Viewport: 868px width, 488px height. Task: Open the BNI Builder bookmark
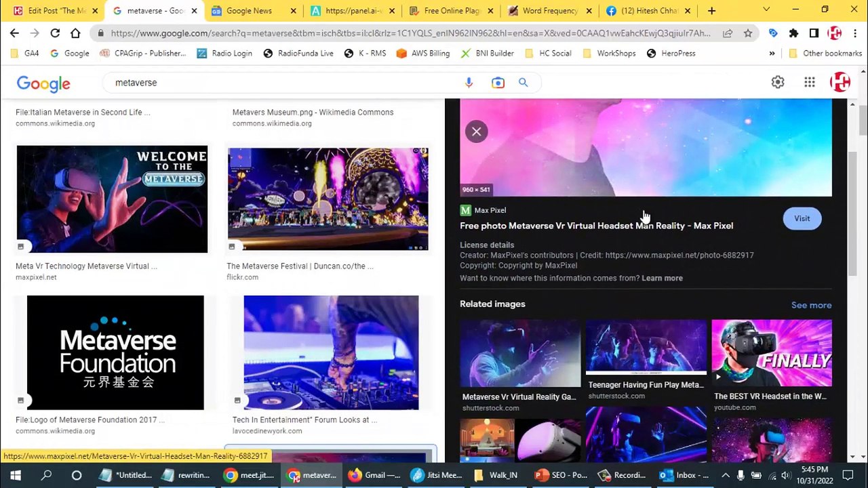click(488, 54)
